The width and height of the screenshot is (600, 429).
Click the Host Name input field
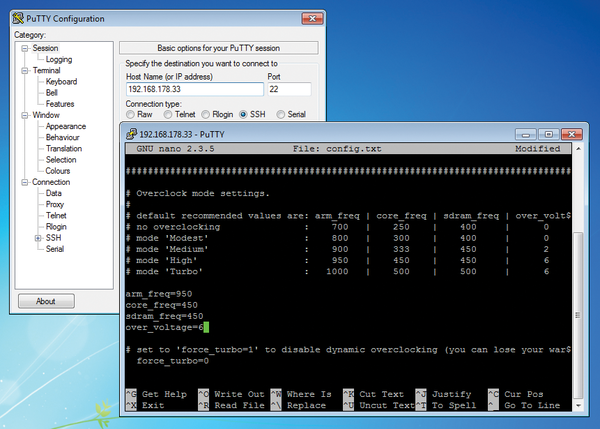click(195, 89)
